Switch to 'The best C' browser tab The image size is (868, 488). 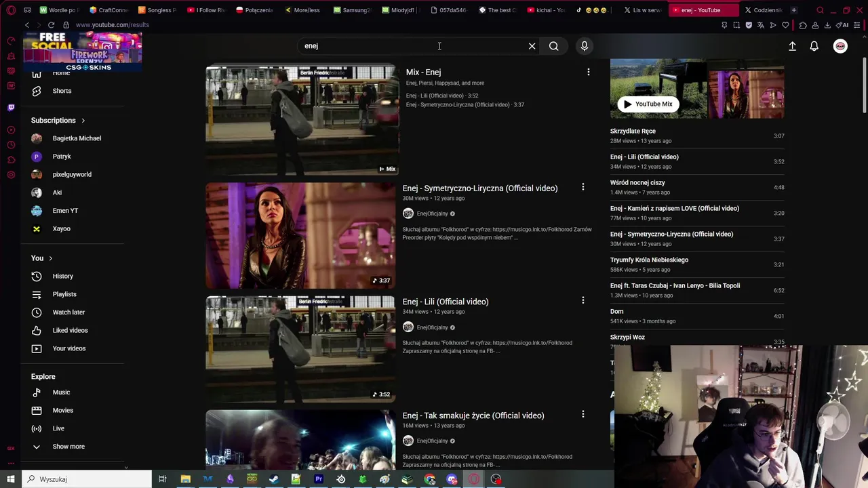click(x=498, y=10)
